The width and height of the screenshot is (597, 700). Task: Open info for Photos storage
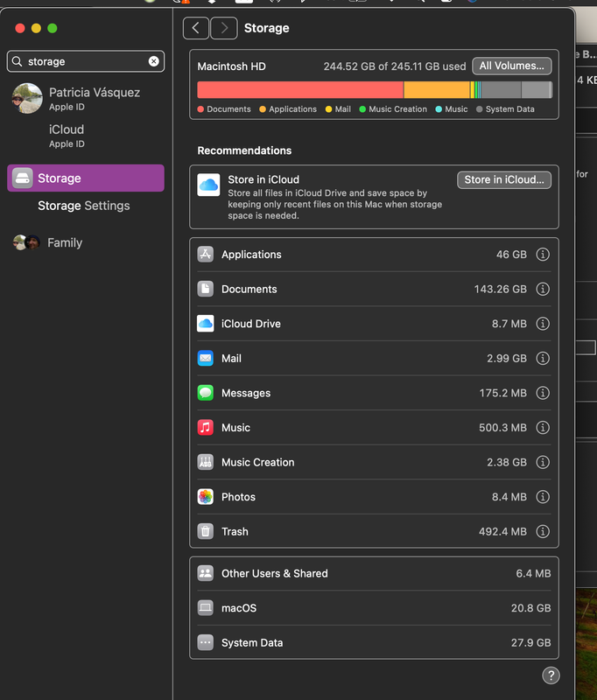pyautogui.click(x=543, y=496)
